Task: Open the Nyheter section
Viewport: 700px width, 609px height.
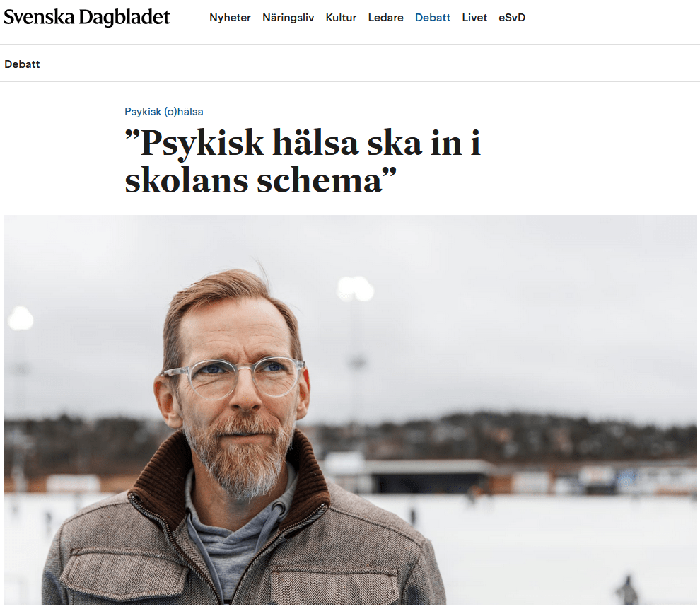Action: [x=230, y=18]
